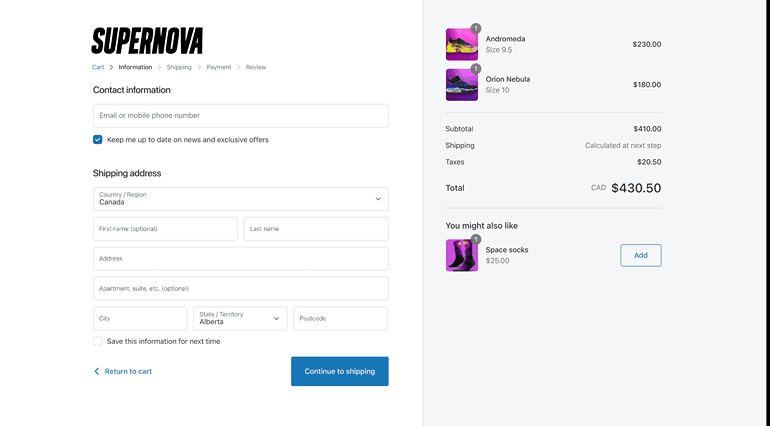The height and width of the screenshot is (426, 770).
Task: Click the Orion Nebula shoe thumbnail
Action: tap(462, 85)
